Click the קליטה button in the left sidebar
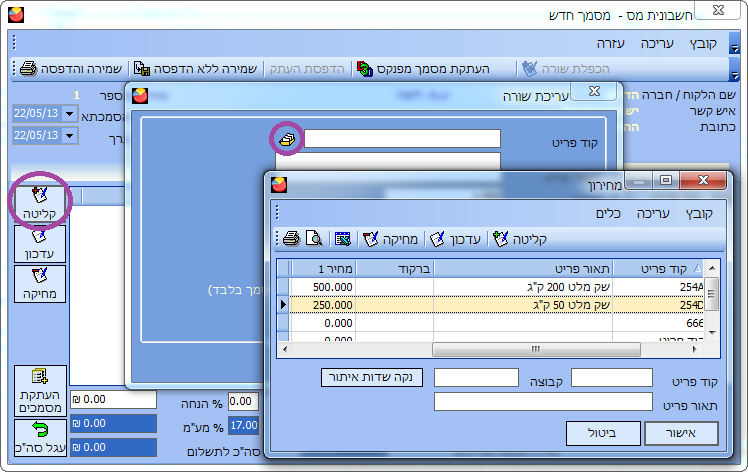The width and height of the screenshot is (748, 472). 40,204
